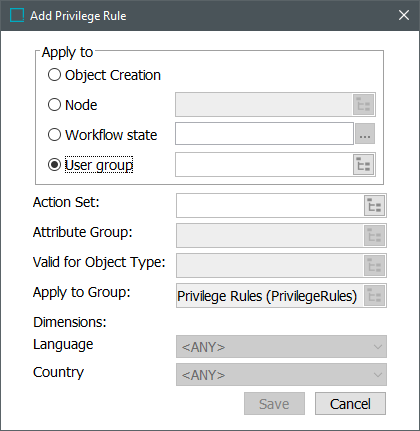Browse workflow states with ellipsis button
The width and height of the screenshot is (420, 431).
coord(365,134)
